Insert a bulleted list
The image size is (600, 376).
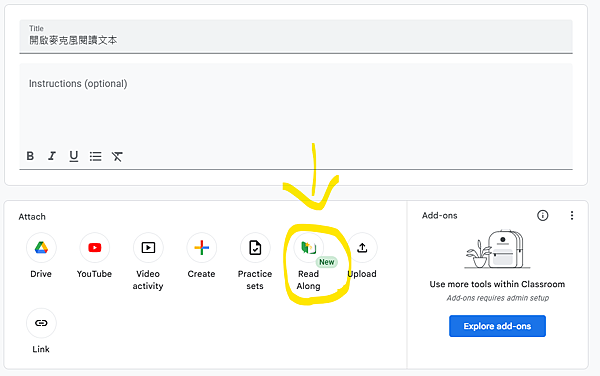(95, 156)
